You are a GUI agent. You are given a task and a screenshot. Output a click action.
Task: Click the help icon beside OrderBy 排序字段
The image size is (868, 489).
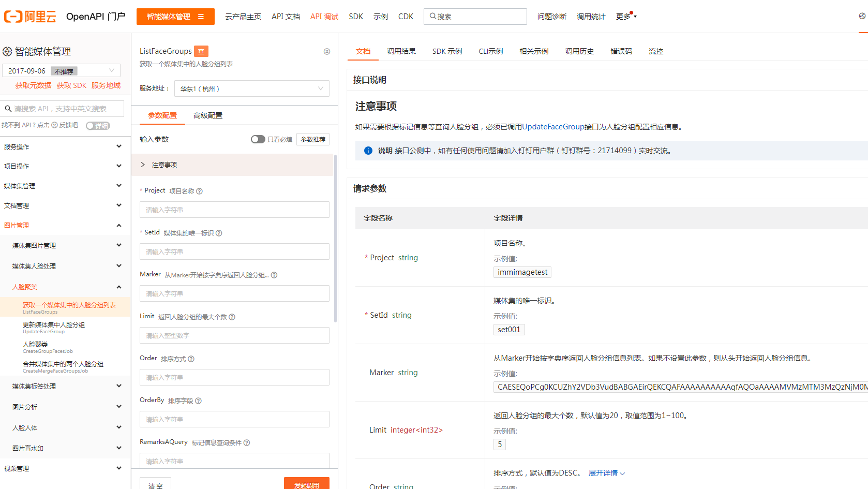point(198,401)
